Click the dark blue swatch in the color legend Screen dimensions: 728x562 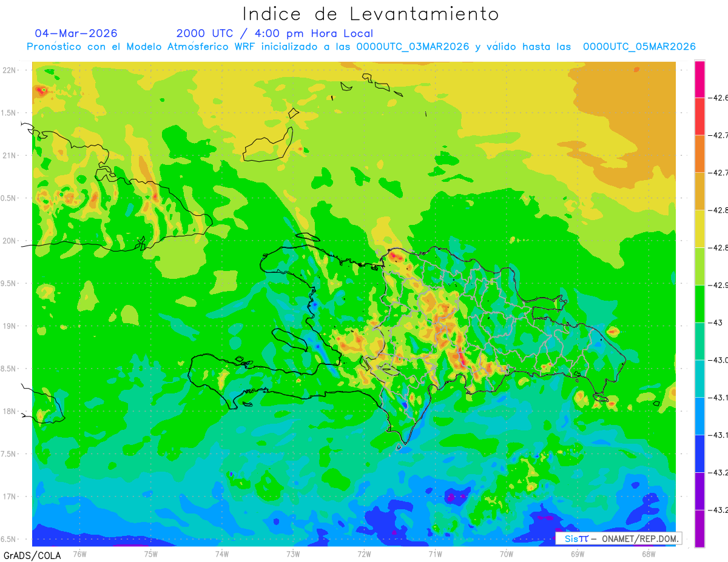tap(699, 453)
